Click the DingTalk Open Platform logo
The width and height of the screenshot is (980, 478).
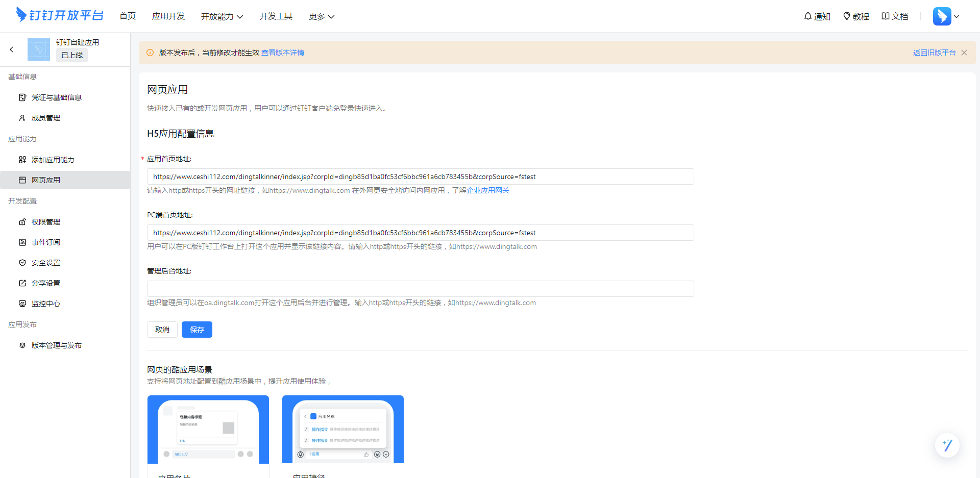pyautogui.click(x=60, y=15)
